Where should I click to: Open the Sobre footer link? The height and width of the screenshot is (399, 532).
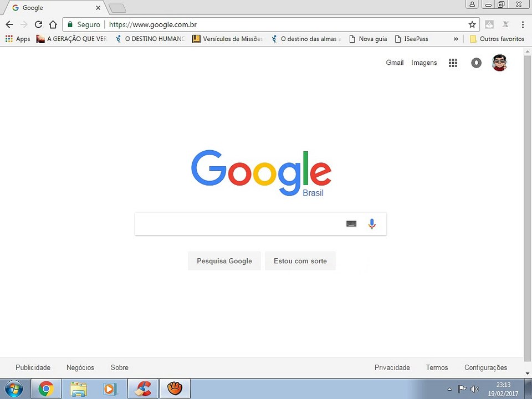tap(120, 367)
